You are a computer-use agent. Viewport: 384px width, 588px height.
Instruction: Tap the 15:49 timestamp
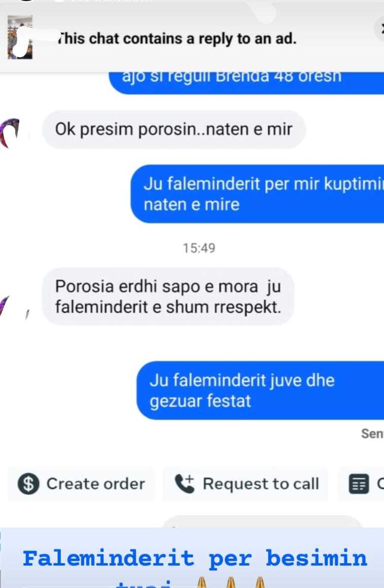pyautogui.click(x=199, y=248)
